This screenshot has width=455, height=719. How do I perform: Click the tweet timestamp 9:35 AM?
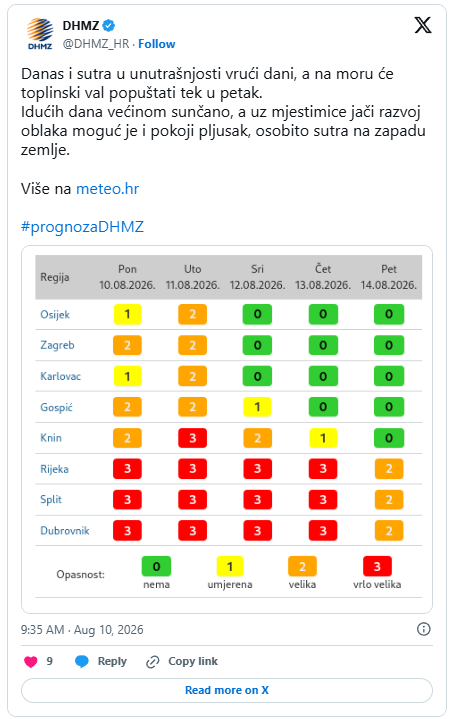[43, 630]
